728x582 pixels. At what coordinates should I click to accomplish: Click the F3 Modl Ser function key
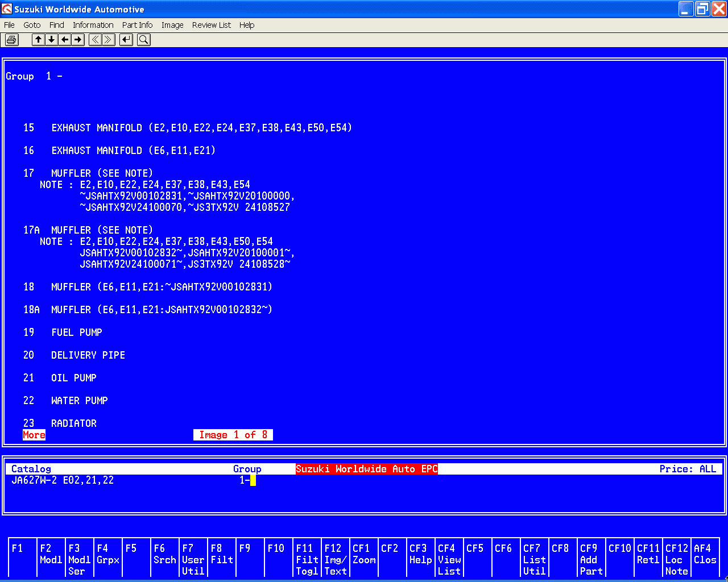pyautogui.click(x=80, y=558)
